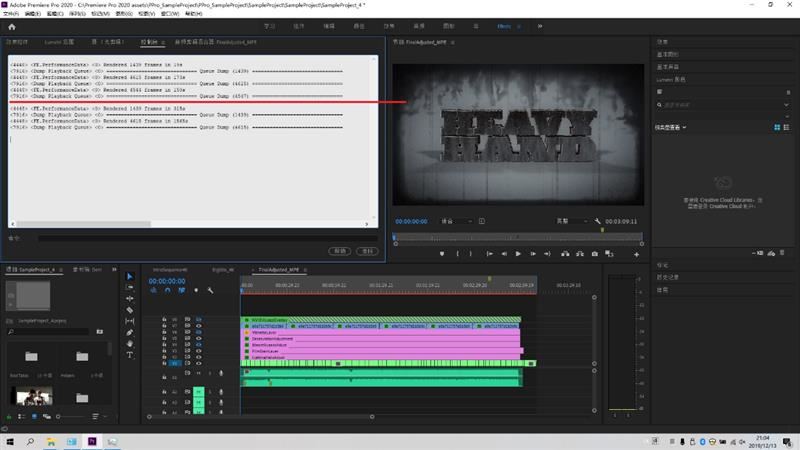Open Windows Start menu

[x=10, y=442]
